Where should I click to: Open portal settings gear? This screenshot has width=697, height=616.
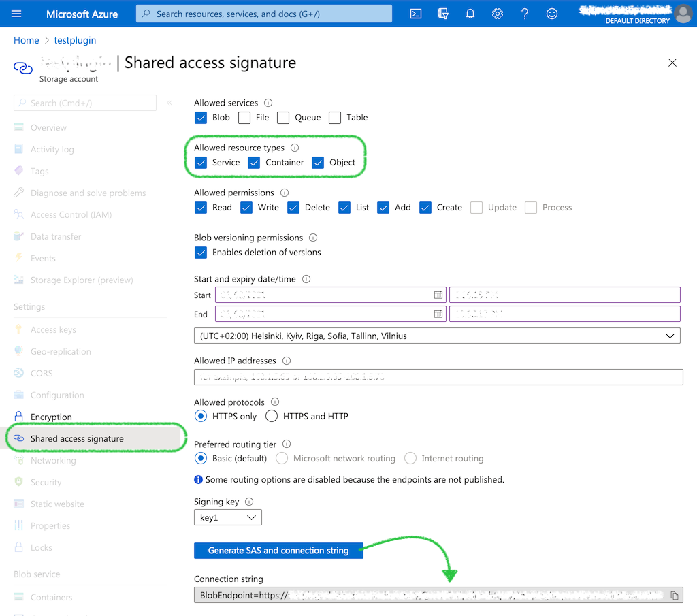498,14
